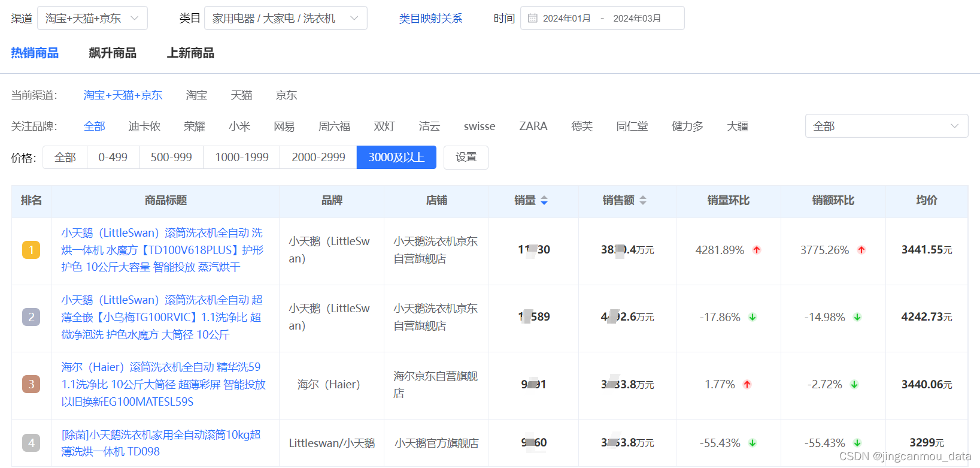Screen dimensions: 980x468
Task: Choose price range 2000-2999
Action: tap(318, 158)
